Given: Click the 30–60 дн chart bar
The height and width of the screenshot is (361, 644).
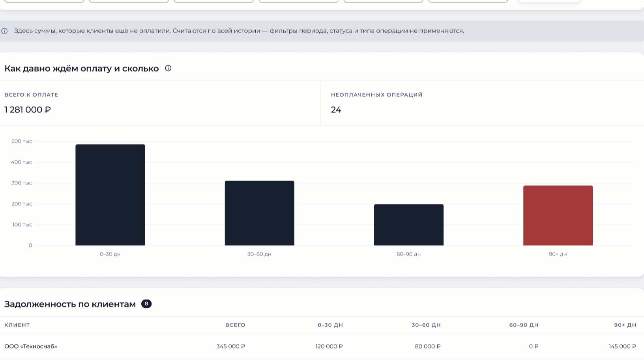Looking at the screenshot, I should (259, 213).
